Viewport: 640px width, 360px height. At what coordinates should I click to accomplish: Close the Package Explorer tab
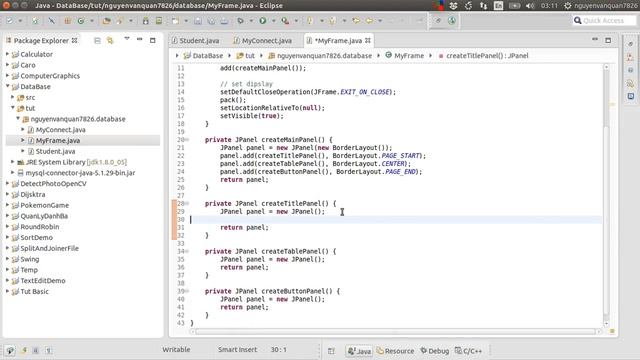coord(74,40)
